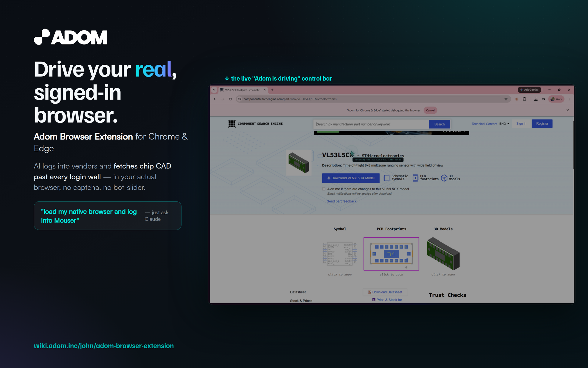Zoom the schematic Symbol preview
This screenshot has height=368, width=588.
pyautogui.click(x=340, y=254)
